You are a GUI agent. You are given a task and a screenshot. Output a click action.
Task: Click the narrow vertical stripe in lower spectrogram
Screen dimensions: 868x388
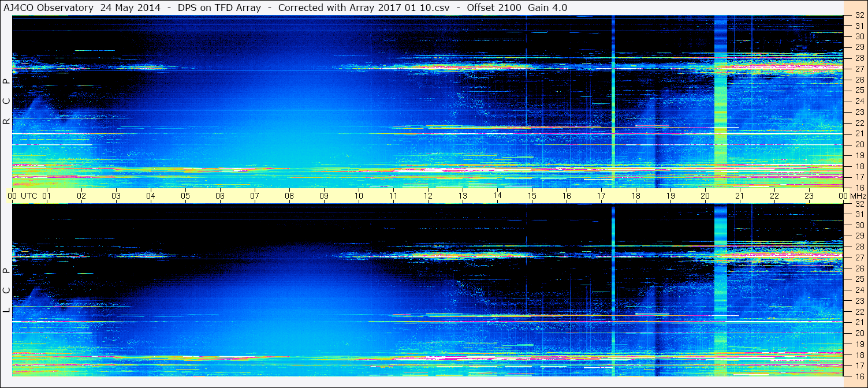(x=613, y=289)
